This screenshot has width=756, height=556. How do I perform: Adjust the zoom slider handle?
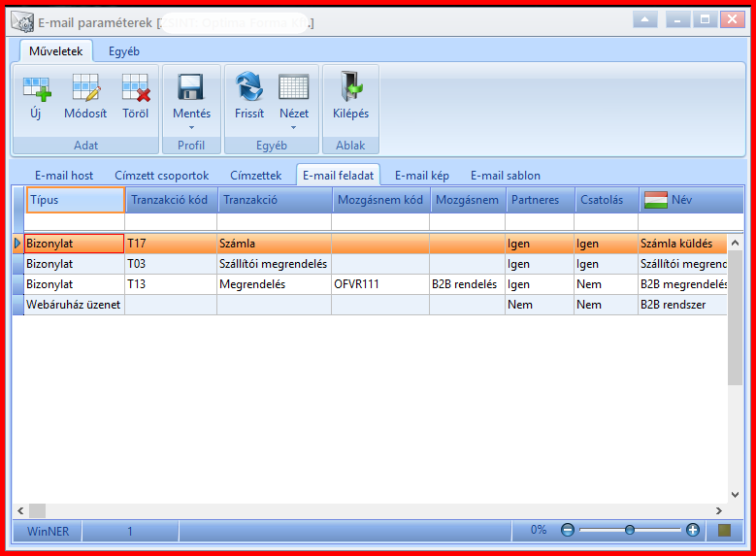(x=629, y=530)
